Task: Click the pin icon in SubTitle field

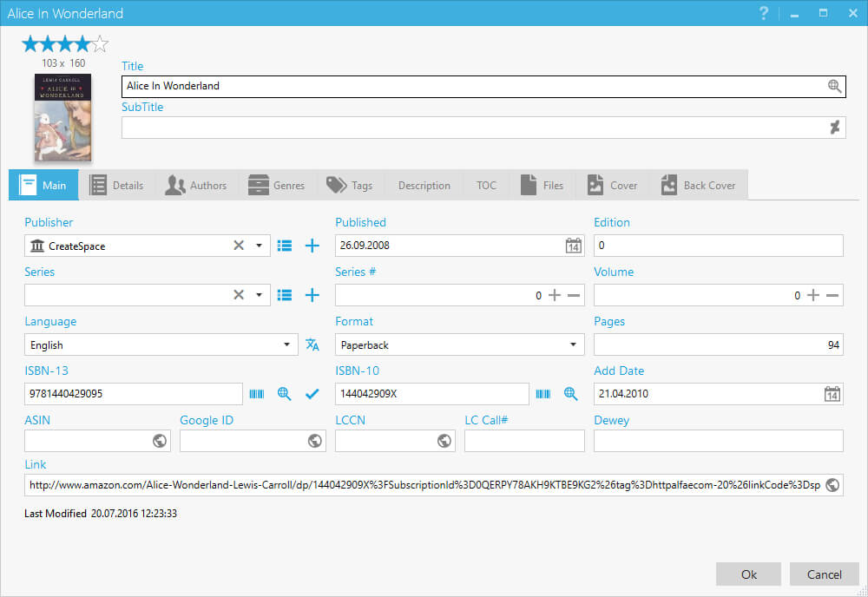Action: [834, 128]
